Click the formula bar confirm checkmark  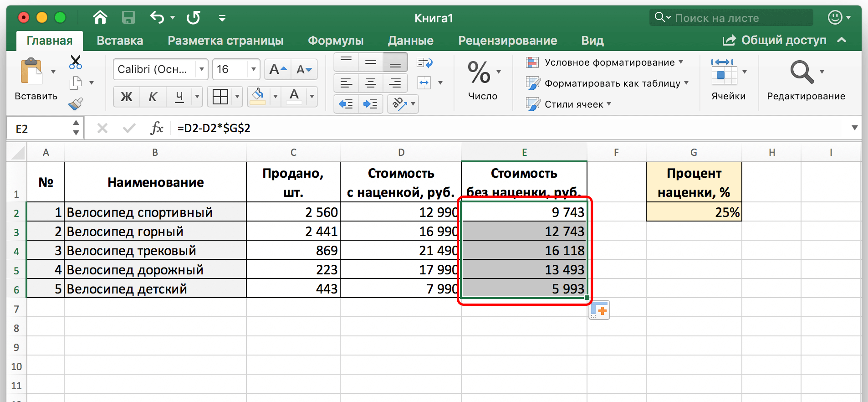point(129,128)
